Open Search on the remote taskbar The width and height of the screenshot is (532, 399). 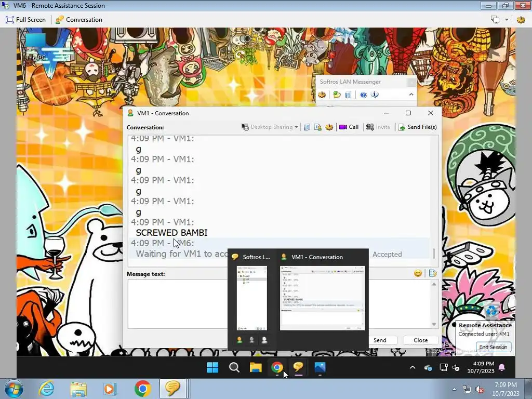[234, 367]
